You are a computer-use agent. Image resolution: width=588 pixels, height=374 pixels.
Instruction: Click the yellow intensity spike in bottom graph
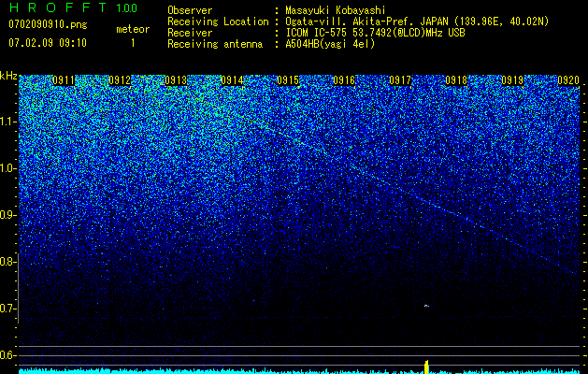426,367
